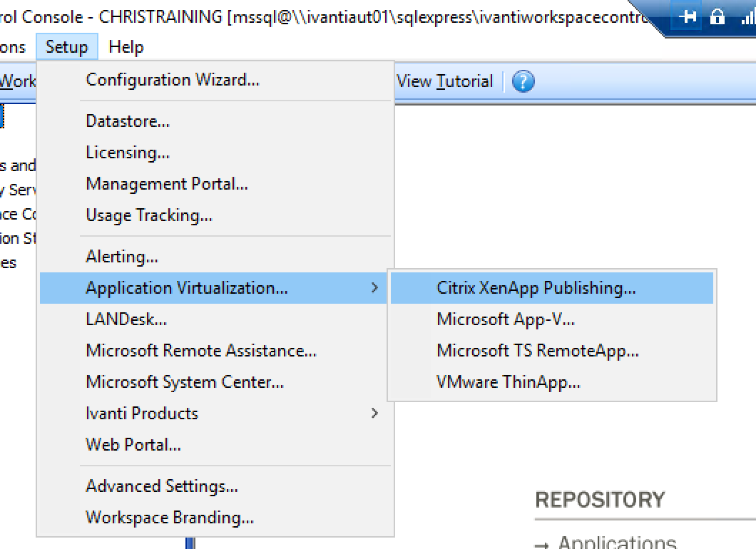The width and height of the screenshot is (756, 549).
Task: Close the open Setup menu
Action: [x=66, y=47]
